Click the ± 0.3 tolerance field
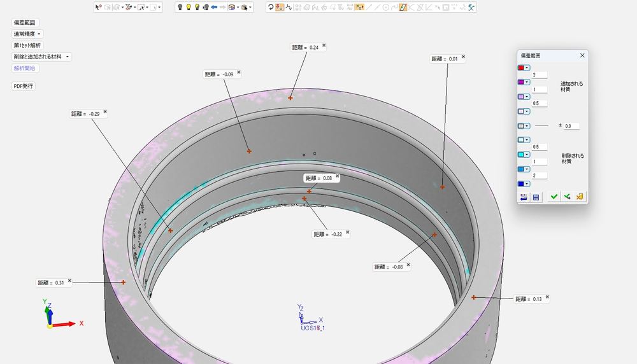The height and width of the screenshot is (364, 637). point(571,126)
